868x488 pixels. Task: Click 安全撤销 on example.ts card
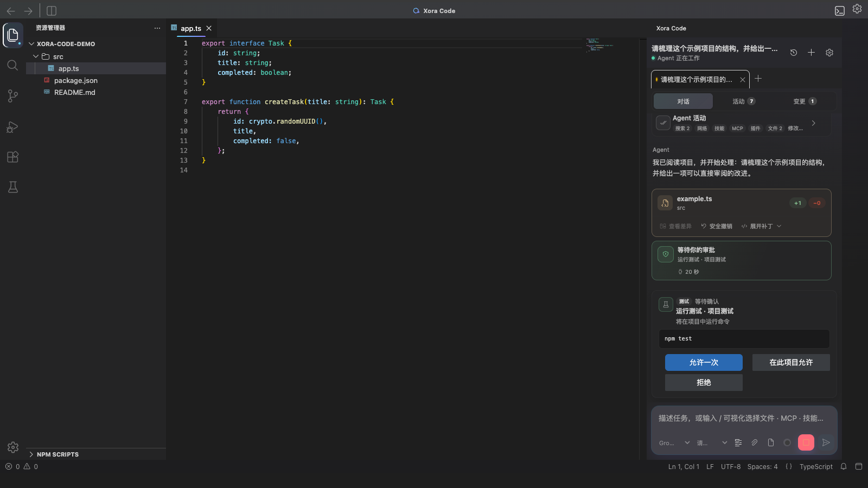716,226
